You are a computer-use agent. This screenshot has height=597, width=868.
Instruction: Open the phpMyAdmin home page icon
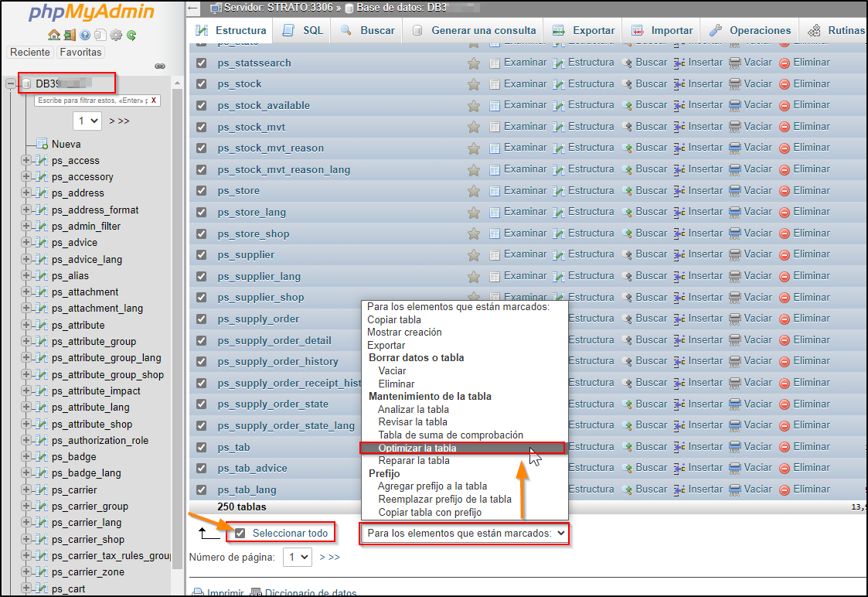54,35
